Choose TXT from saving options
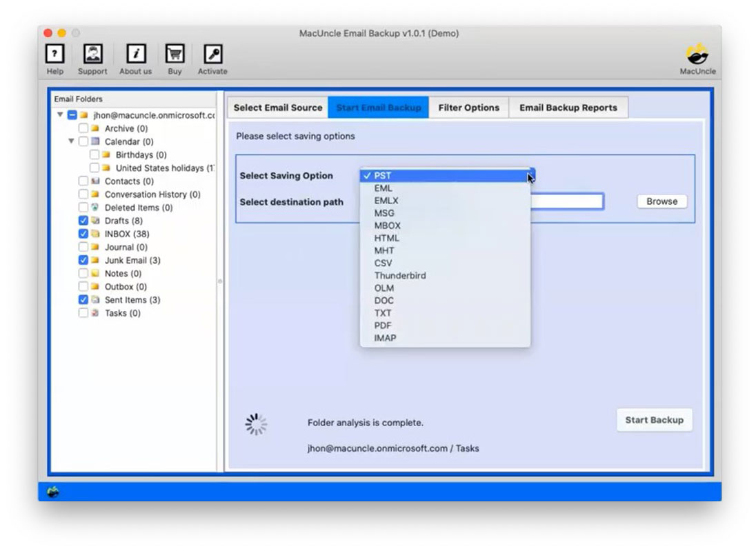 [x=445, y=313]
